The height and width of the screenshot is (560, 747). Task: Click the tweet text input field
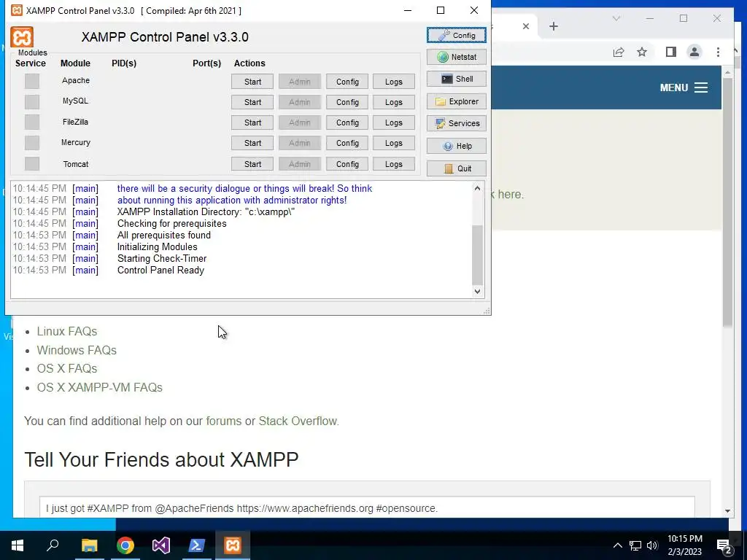pyautogui.click(x=367, y=507)
